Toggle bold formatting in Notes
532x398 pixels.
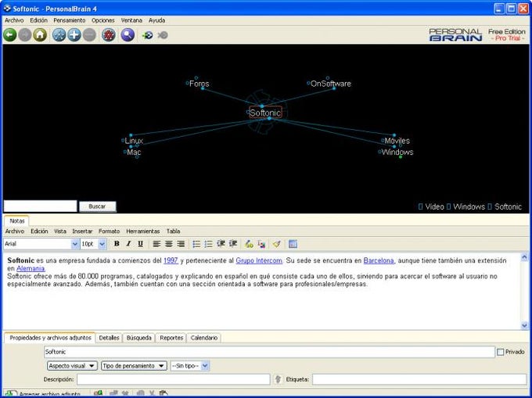click(117, 244)
